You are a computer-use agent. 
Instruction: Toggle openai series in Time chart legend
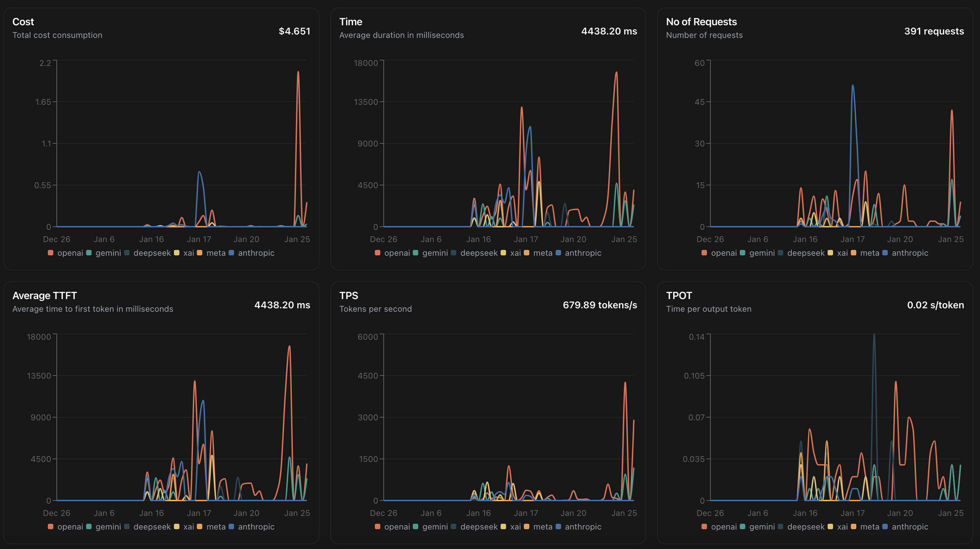click(x=392, y=253)
